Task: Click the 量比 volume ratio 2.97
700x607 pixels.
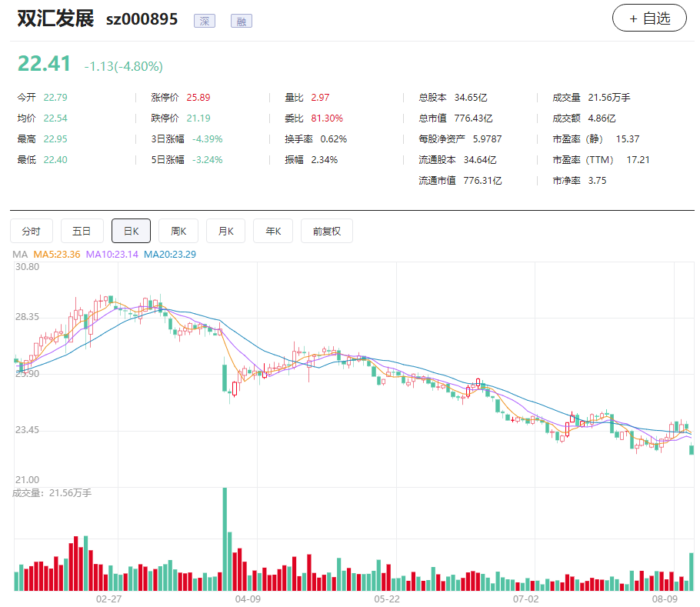Action: click(320, 97)
